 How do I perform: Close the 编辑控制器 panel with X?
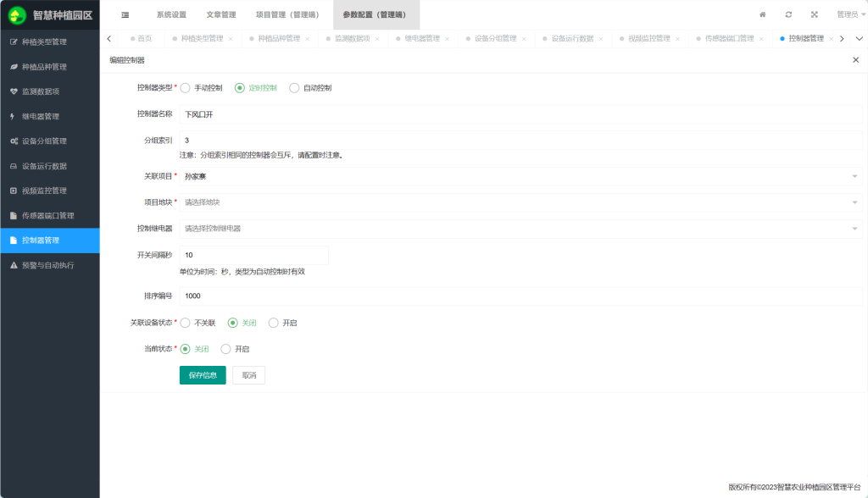pos(855,60)
